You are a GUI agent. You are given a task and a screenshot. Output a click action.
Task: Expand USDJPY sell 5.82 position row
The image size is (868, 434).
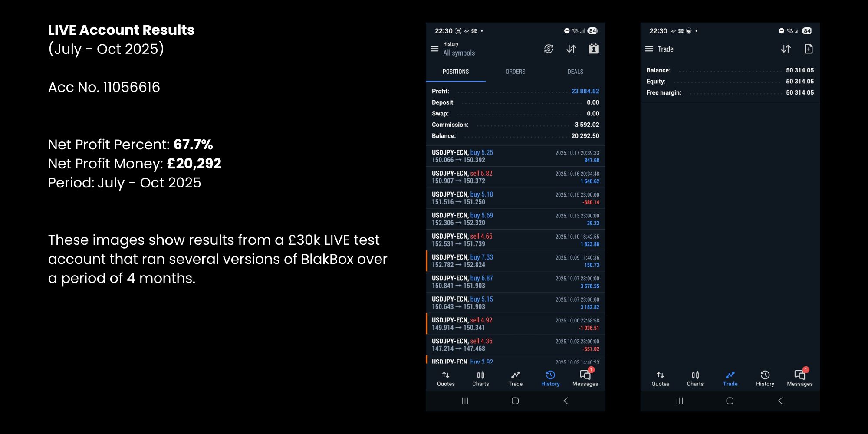click(x=515, y=177)
